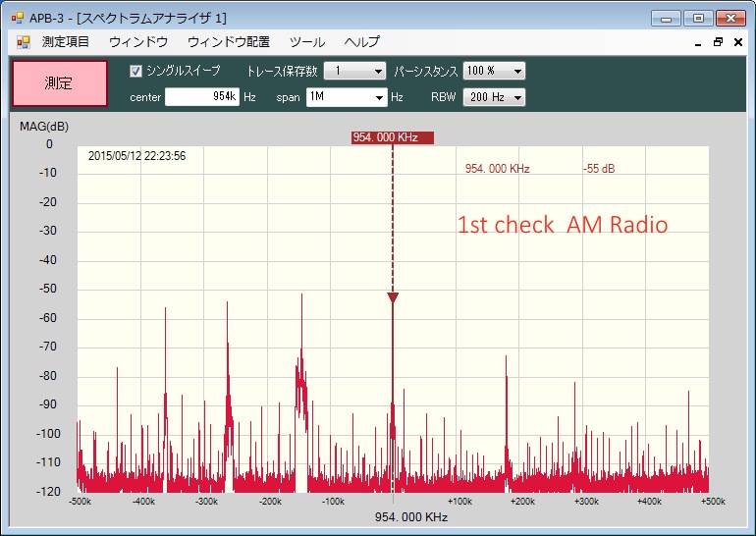Restore the inner child window size

point(718,42)
